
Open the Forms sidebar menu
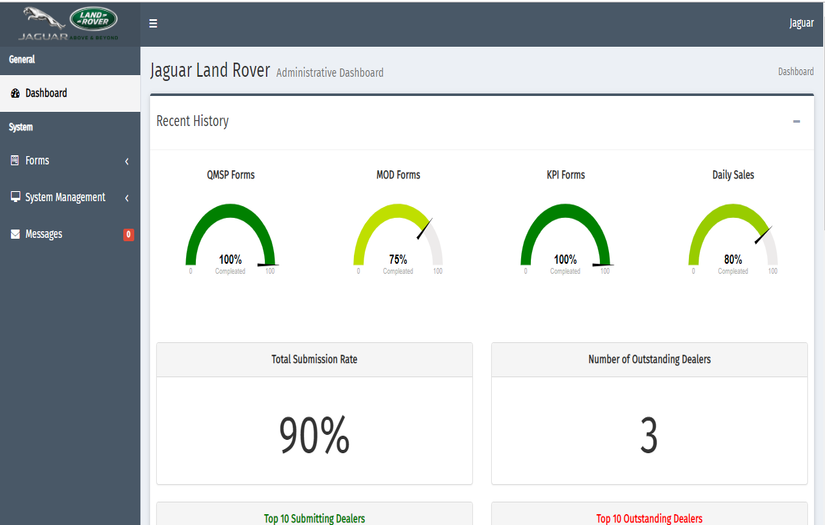(x=70, y=160)
